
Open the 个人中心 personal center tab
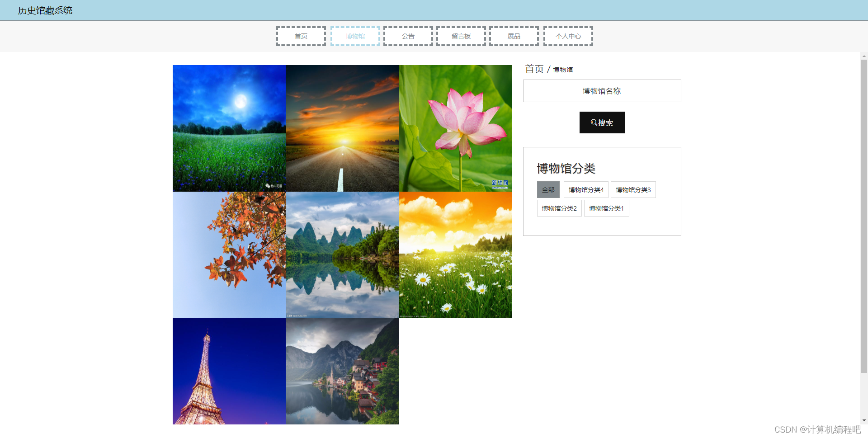(x=568, y=36)
